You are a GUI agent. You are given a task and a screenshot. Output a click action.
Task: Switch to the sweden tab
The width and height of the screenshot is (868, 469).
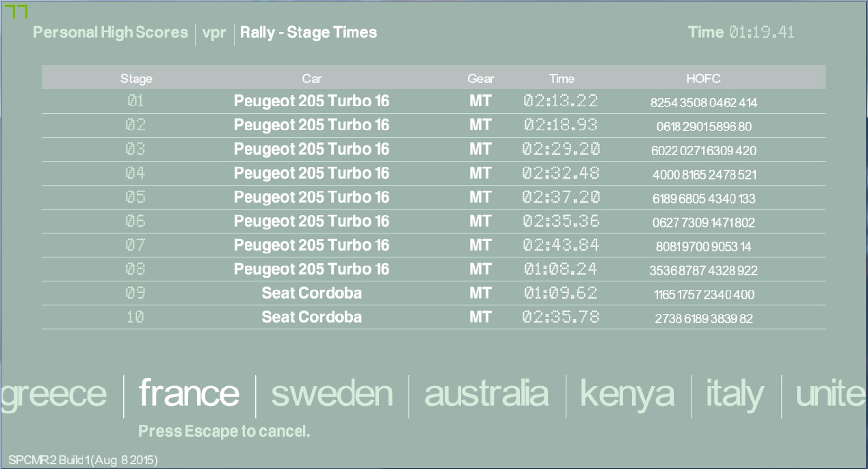[332, 394]
